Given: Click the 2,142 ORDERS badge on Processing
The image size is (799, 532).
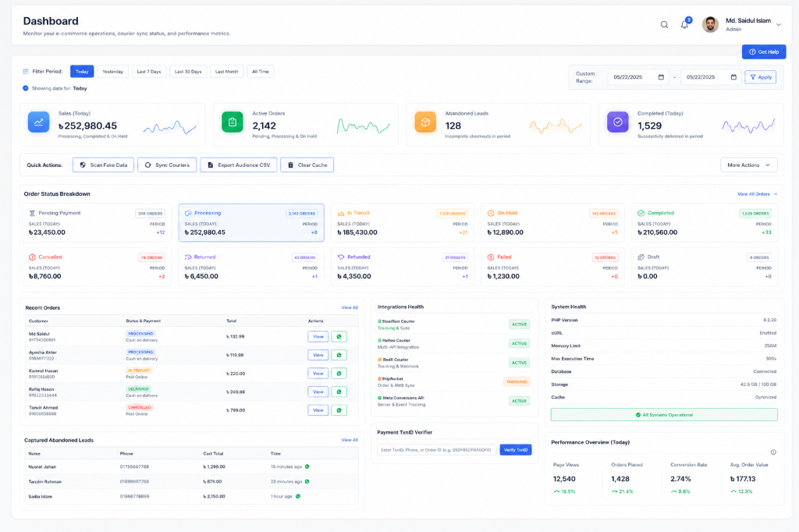Looking at the screenshot, I should point(302,214).
